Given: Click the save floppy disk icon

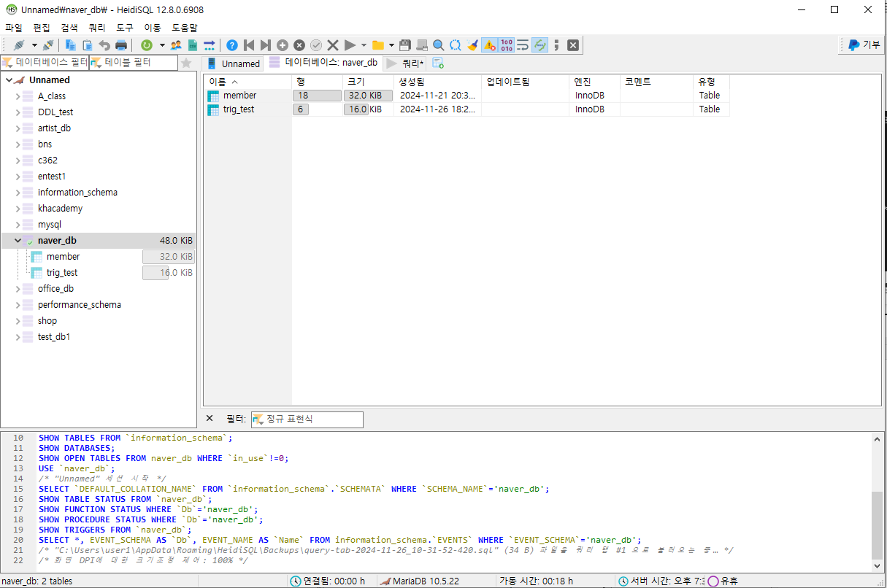Looking at the screenshot, I should click(x=405, y=45).
